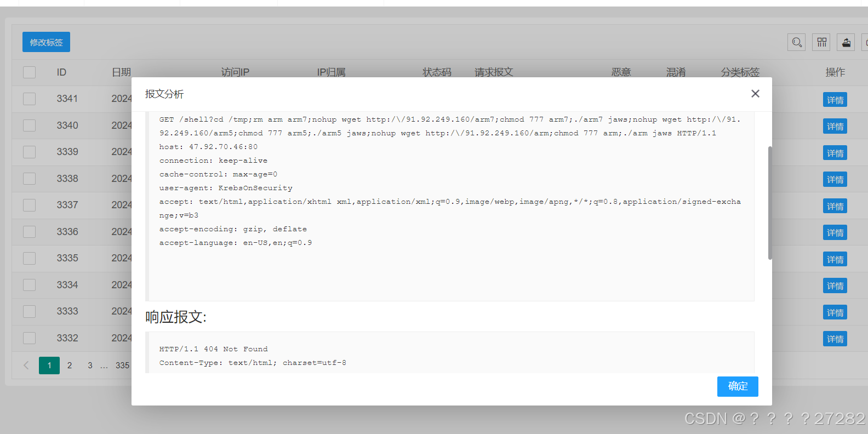
Task: Click the 响应报文 heading
Action: [176, 317]
